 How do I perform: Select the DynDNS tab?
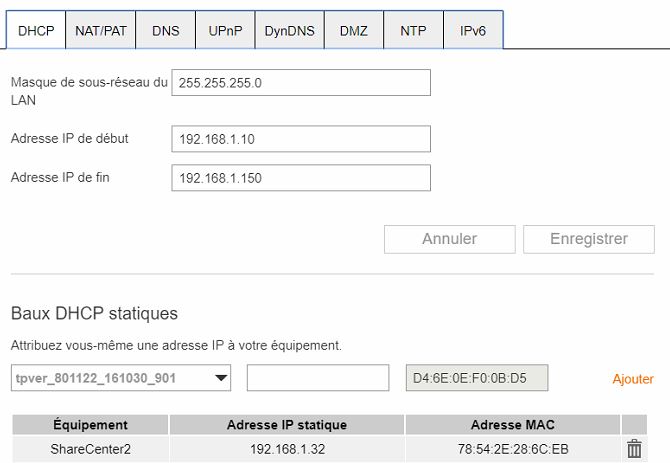pyautogui.click(x=289, y=31)
